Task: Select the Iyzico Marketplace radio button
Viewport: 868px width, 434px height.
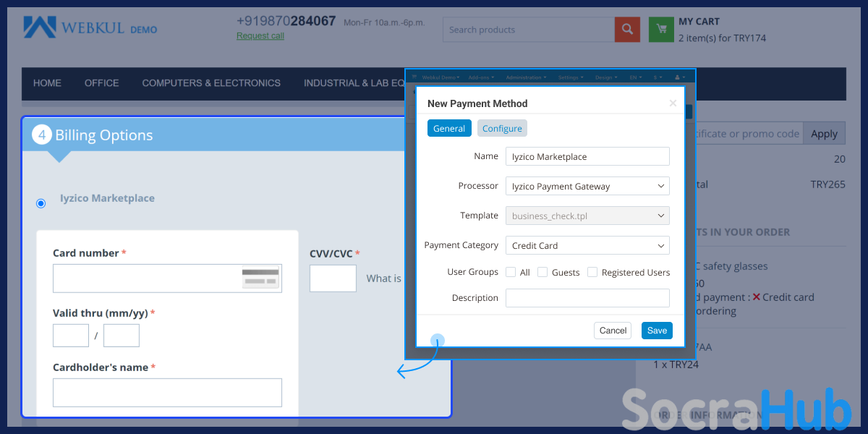Action: click(41, 203)
